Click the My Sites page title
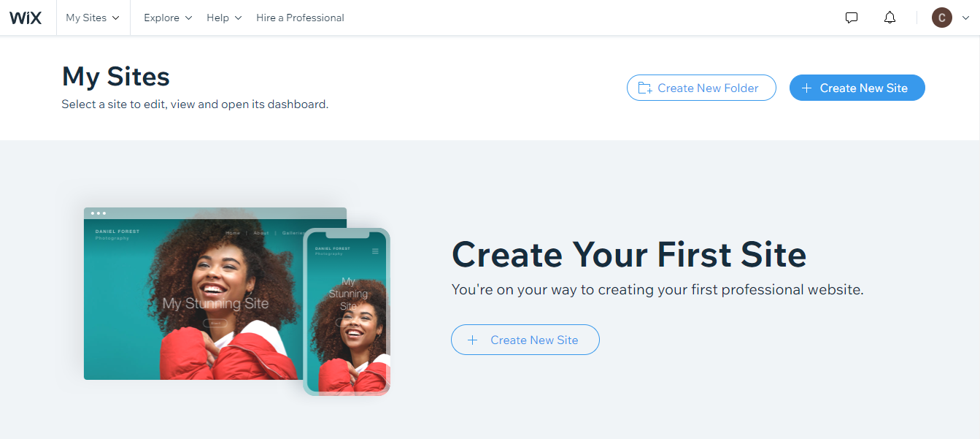 coord(116,77)
